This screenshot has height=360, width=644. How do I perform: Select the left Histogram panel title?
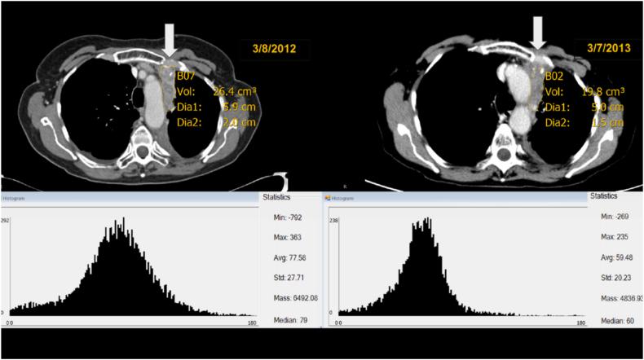click(15, 198)
